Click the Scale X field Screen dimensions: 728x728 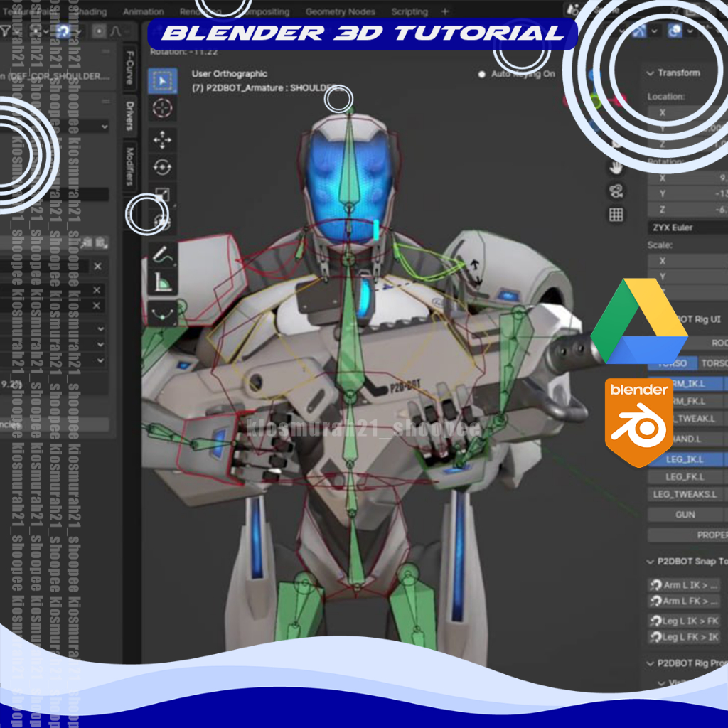pyautogui.click(x=688, y=261)
